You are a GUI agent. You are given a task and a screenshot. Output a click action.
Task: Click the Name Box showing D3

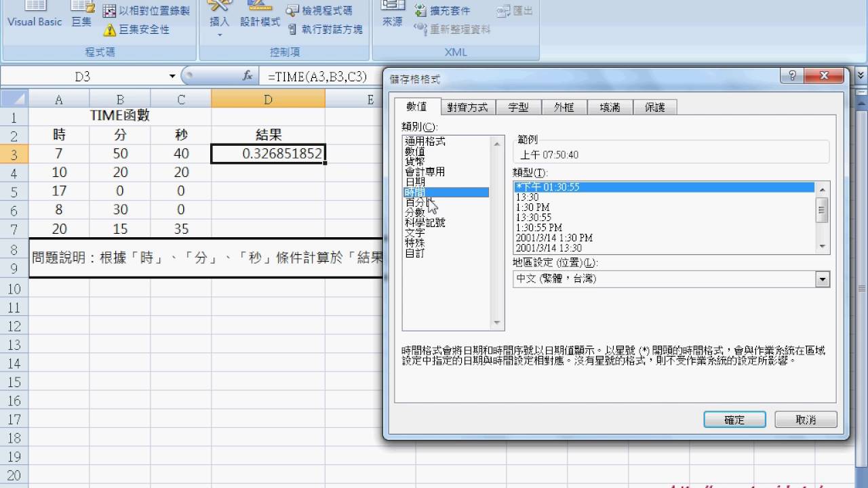tap(83, 77)
